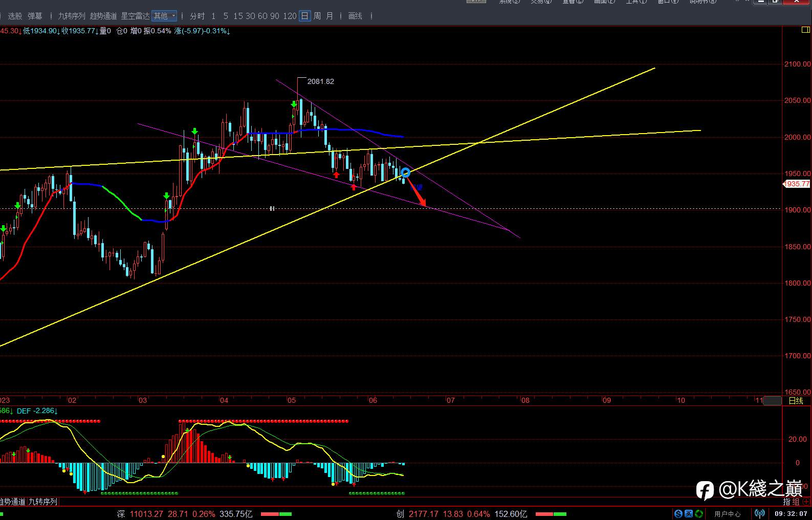Open the 九转序列 tab below indicator panel
812x520 pixels.
point(43,502)
